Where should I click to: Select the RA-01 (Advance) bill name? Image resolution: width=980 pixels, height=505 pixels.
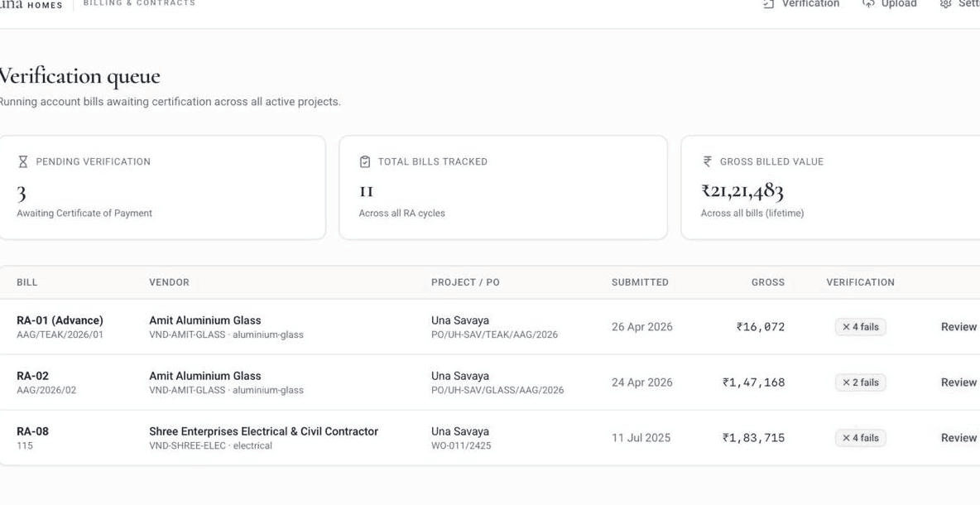point(60,320)
